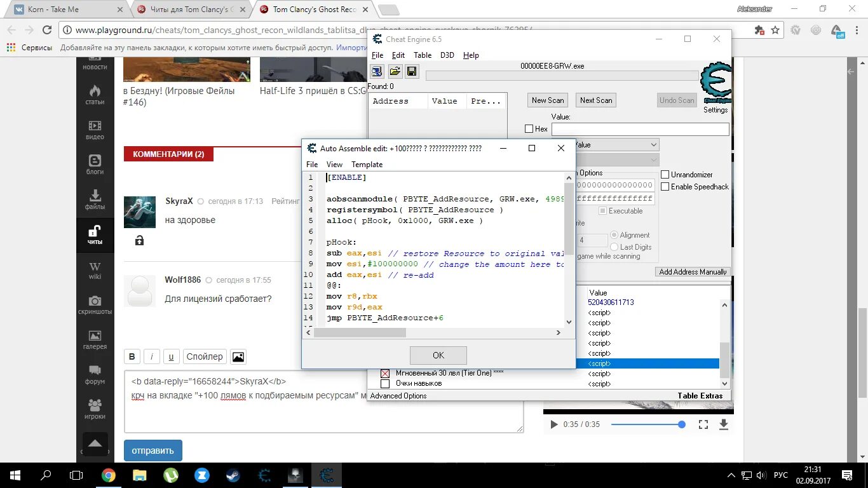Open View menu in Auto Assemble
Screen dimensions: 868x488
tap(334, 165)
